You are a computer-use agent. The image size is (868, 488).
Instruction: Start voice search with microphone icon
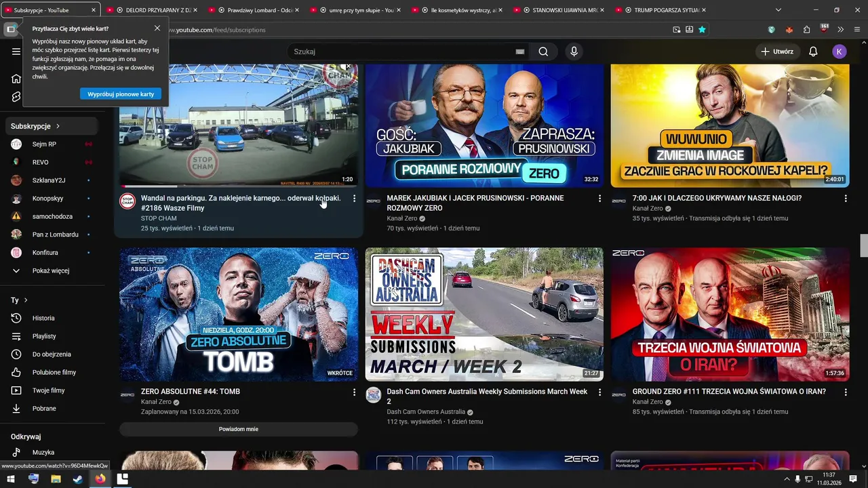click(x=574, y=52)
